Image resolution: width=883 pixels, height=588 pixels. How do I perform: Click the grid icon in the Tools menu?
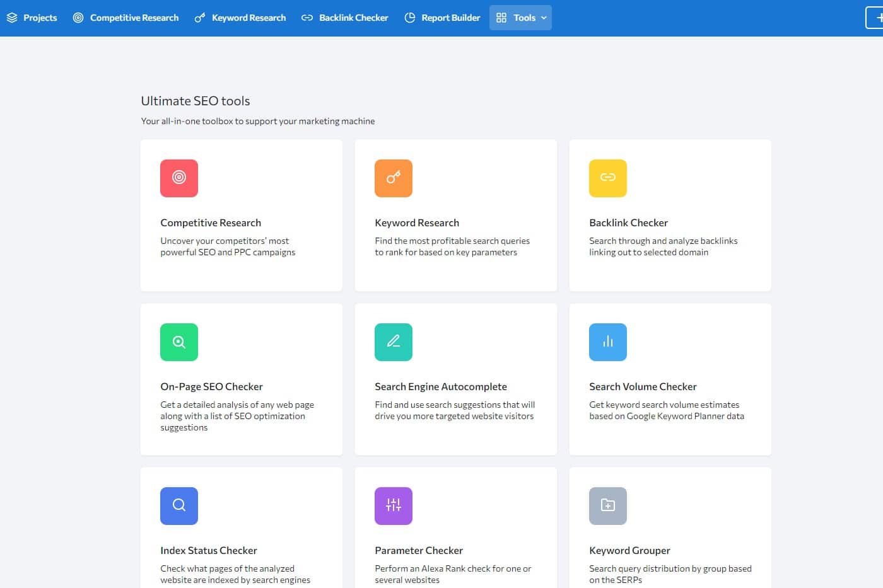(x=501, y=18)
